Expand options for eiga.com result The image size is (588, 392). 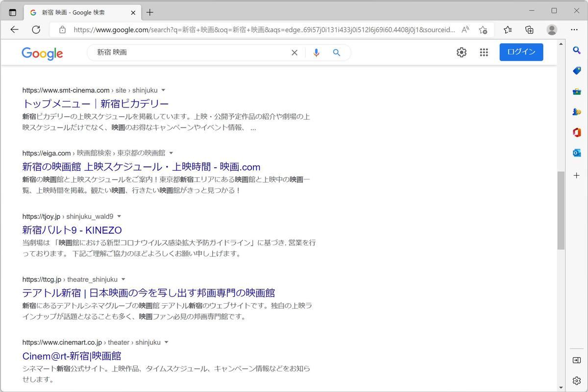coord(171,153)
